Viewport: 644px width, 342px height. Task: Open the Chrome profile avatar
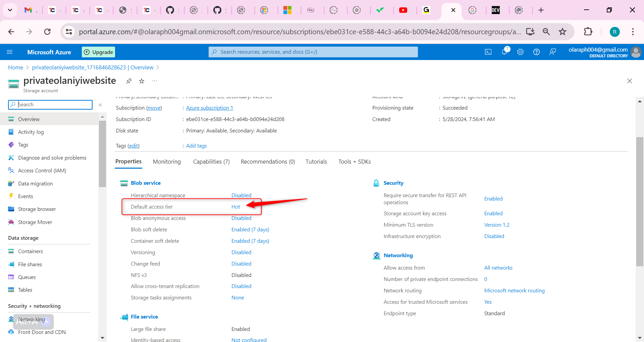(x=614, y=32)
